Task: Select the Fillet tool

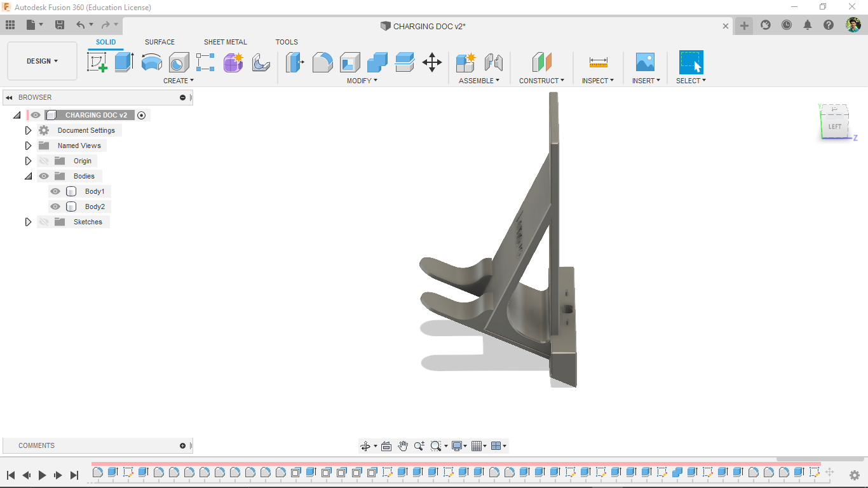Action: (322, 62)
